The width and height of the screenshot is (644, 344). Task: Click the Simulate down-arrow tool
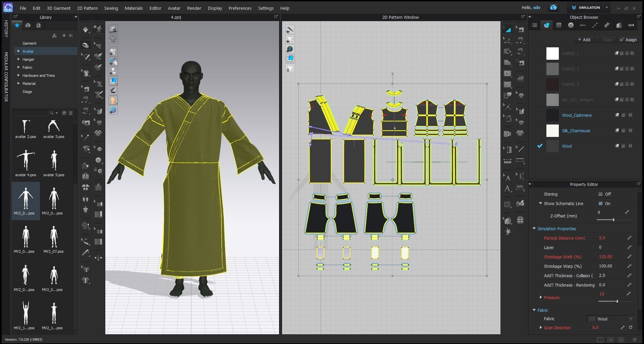[86, 30]
